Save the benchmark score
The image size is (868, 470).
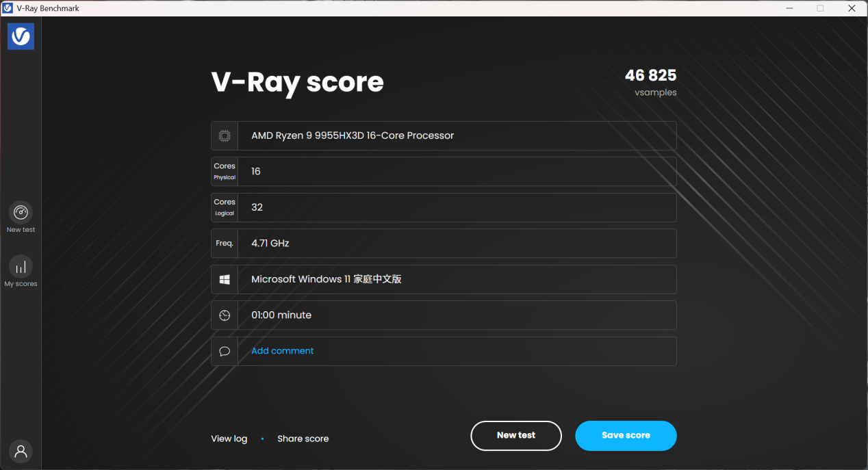point(625,436)
